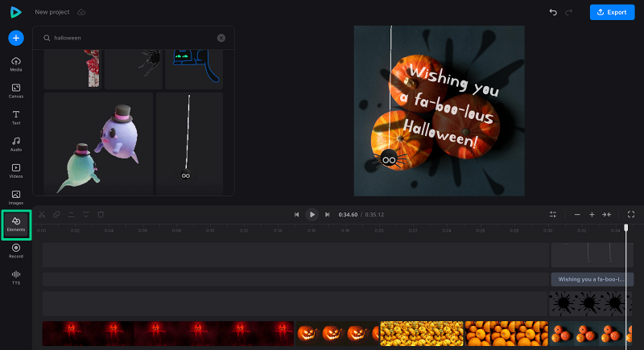Screen dimensions: 644x350
Task: Open the Audio library panel
Action: pos(16,144)
